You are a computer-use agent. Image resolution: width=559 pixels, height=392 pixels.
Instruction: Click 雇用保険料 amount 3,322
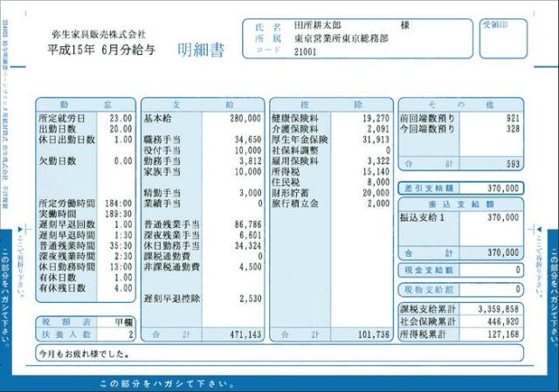378,161
